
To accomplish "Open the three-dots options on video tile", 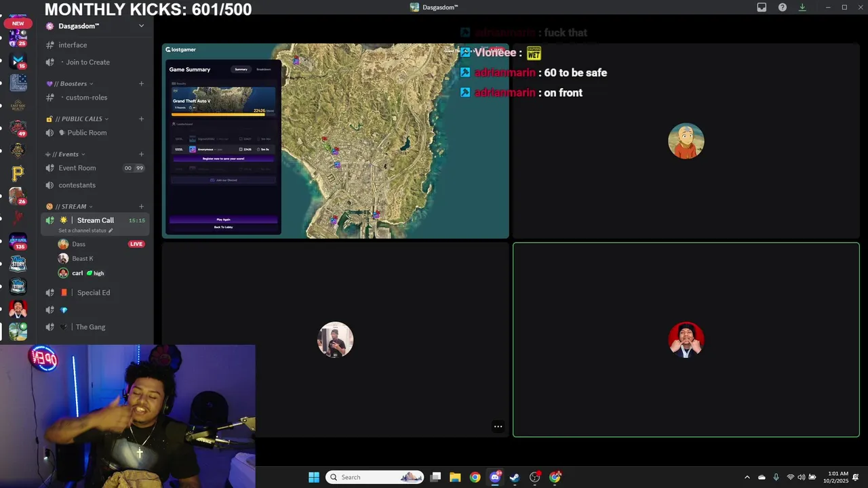I will 498,426.
